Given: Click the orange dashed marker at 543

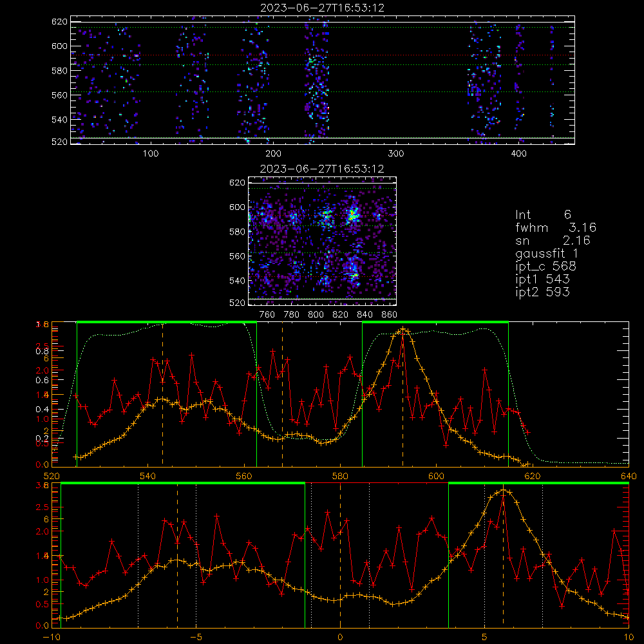Looking at the screenshot, I should [x=162, y=394].
